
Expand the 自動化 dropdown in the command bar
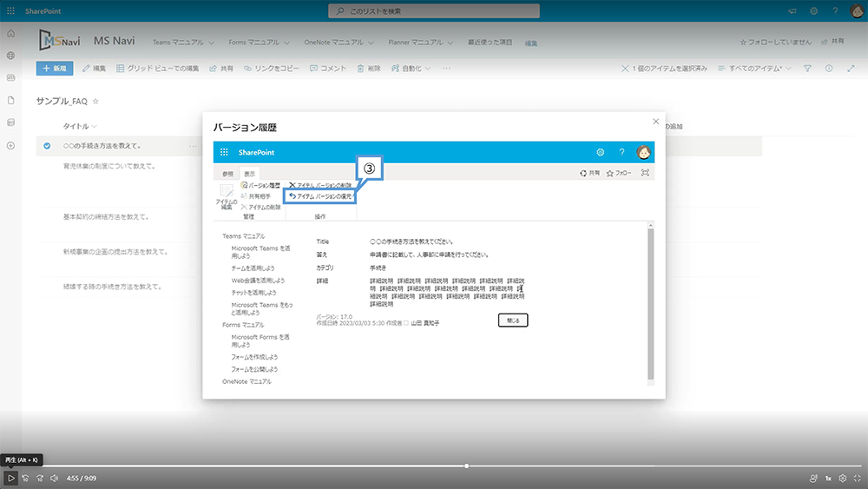point(411,68)
